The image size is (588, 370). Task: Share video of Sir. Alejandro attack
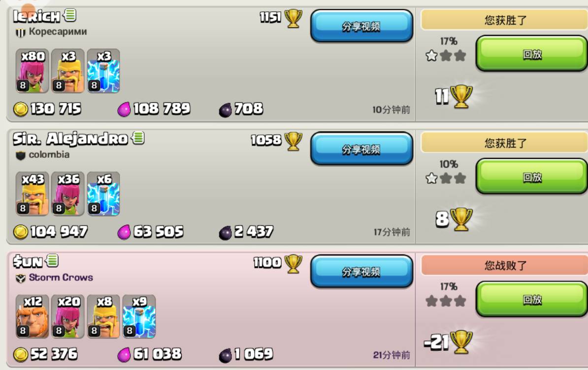pos(361,149)
